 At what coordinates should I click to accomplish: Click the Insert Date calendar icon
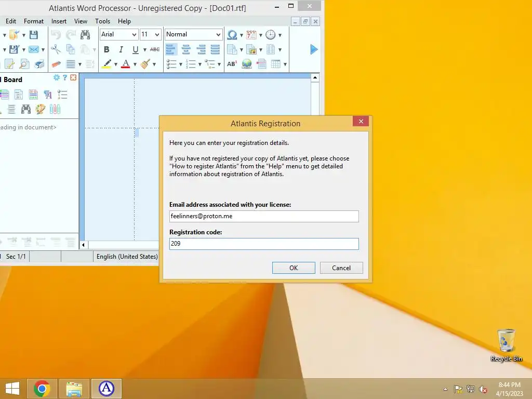pos(251,35)
